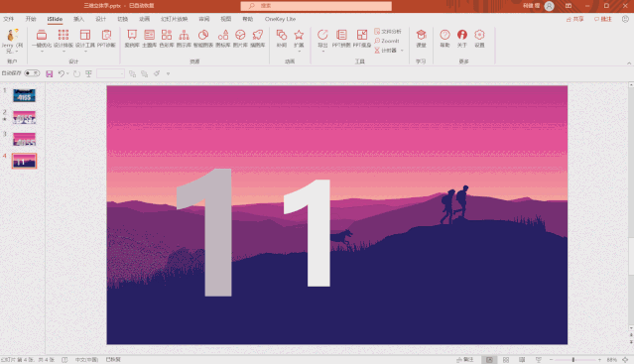The height and width of the screenshot is (364, 634).
Task: Switch to the 切换 Transitions tab
Action: 122,19
